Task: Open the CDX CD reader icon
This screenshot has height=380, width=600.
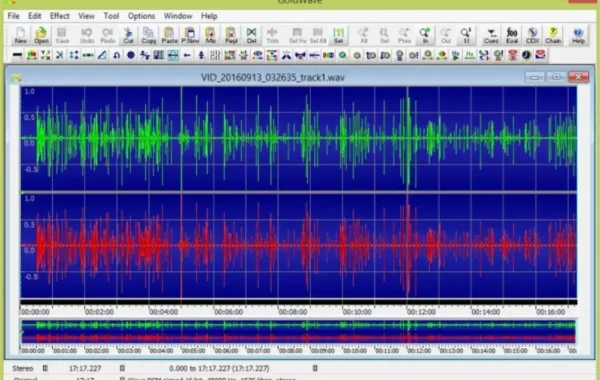Action: pyautogui.click(x=532, y=36)
